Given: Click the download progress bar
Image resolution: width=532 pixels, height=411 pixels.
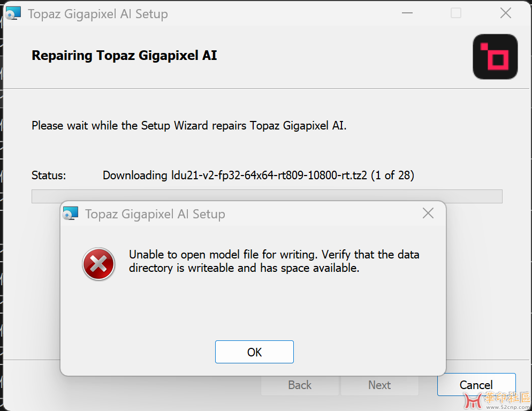Looking at the screenshot, I should coord(267,196).
